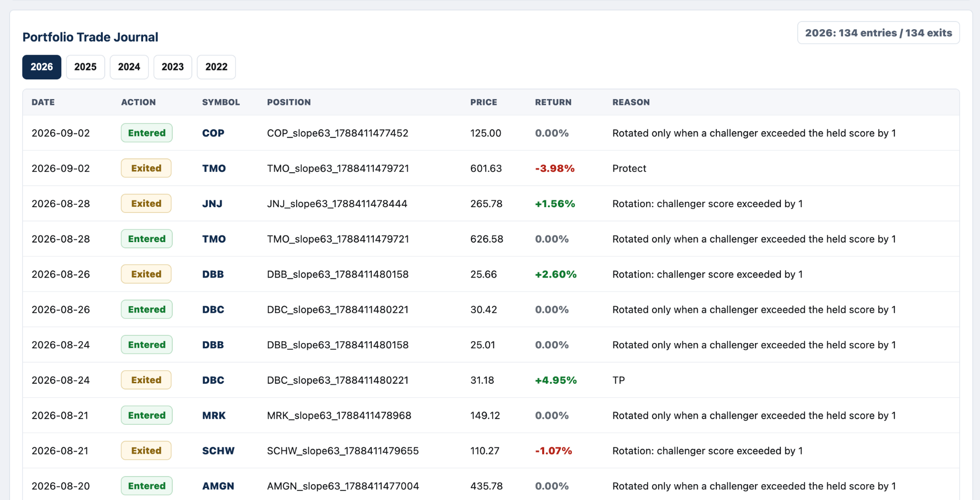Screen dimensions: 980x500
Task: Click the ACTION column header
Action: click(x=138, y=102)
